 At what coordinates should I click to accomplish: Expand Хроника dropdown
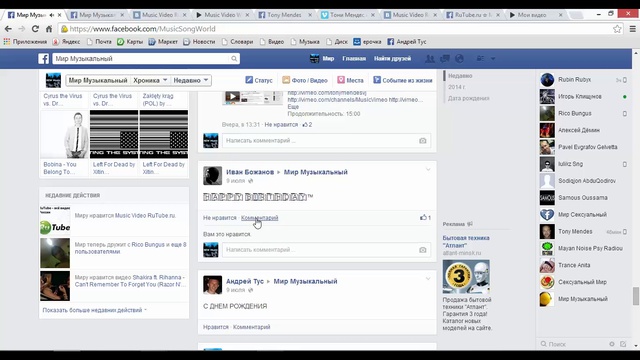point(151,80)
